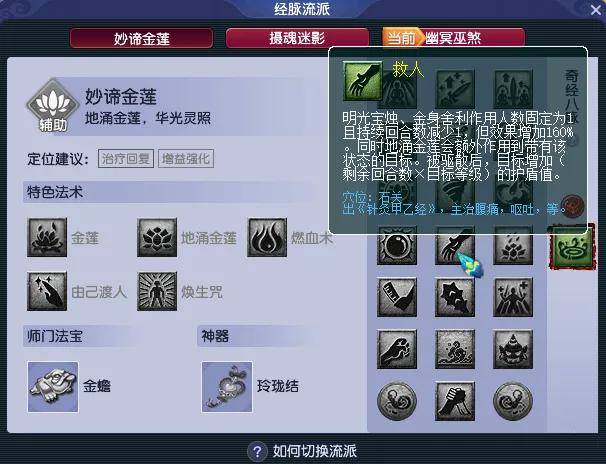
Task: Click the 增益强化 role tag
Action: pos(186,159)
